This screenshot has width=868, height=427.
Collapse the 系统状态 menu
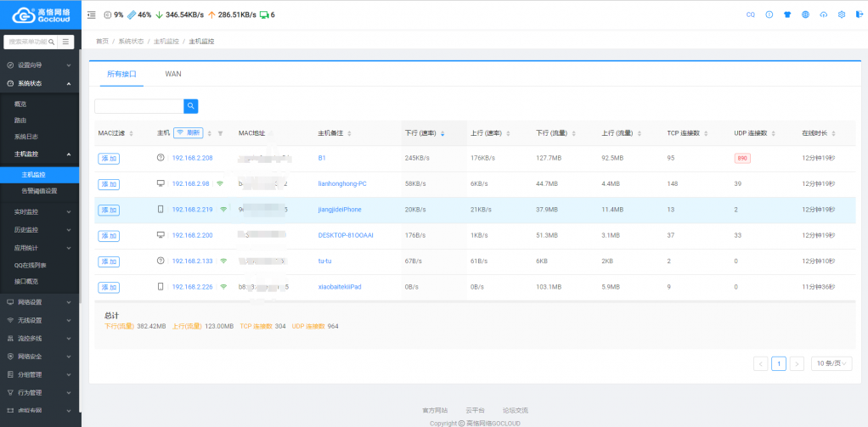(40, 83)
